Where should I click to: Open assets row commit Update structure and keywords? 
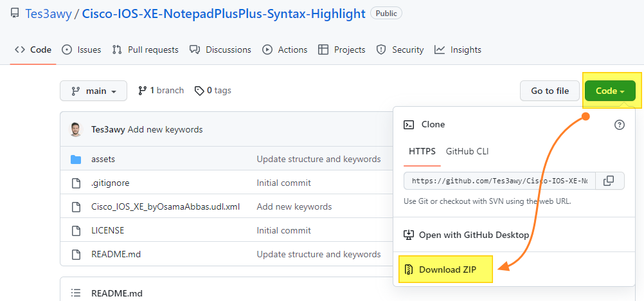(319, 159)
